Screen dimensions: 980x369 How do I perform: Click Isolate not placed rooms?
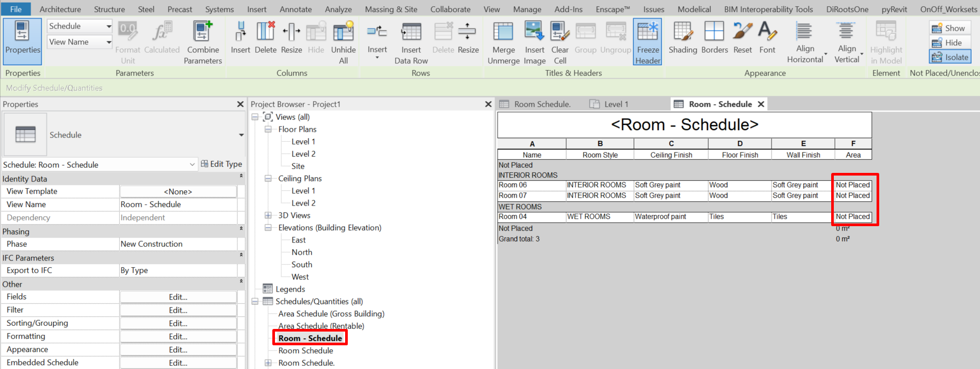click(949, 57)
